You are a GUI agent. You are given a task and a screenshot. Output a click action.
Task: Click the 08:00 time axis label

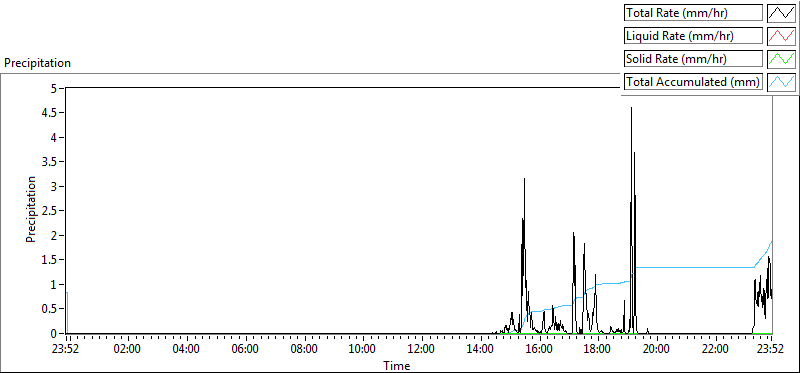pos(304,350)
